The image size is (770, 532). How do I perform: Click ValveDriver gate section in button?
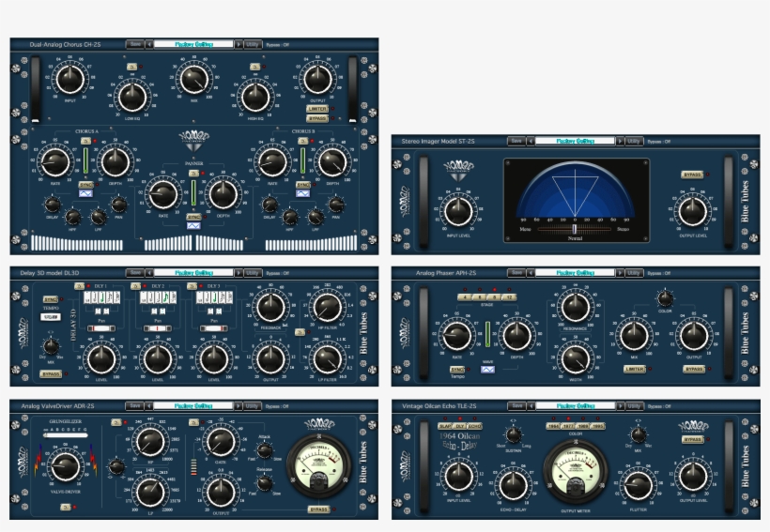click(x=193, y=422)
